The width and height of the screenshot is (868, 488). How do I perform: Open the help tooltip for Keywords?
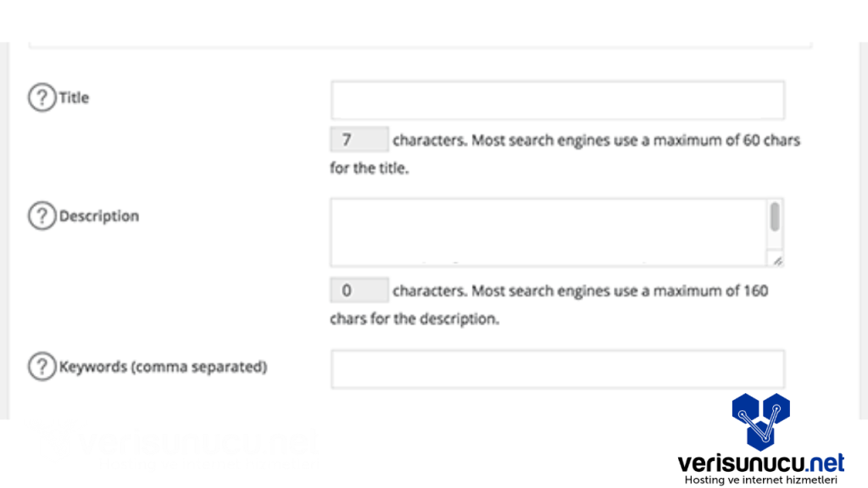41,368
